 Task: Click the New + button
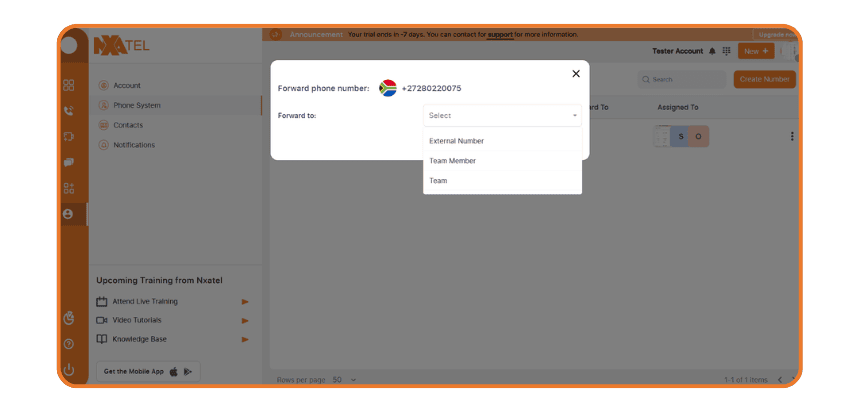(755, 51)
